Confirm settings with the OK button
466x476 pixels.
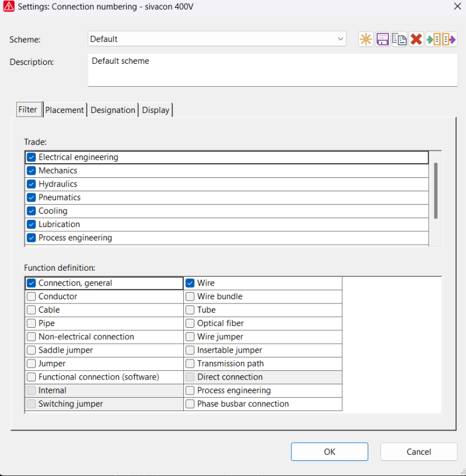329,452
